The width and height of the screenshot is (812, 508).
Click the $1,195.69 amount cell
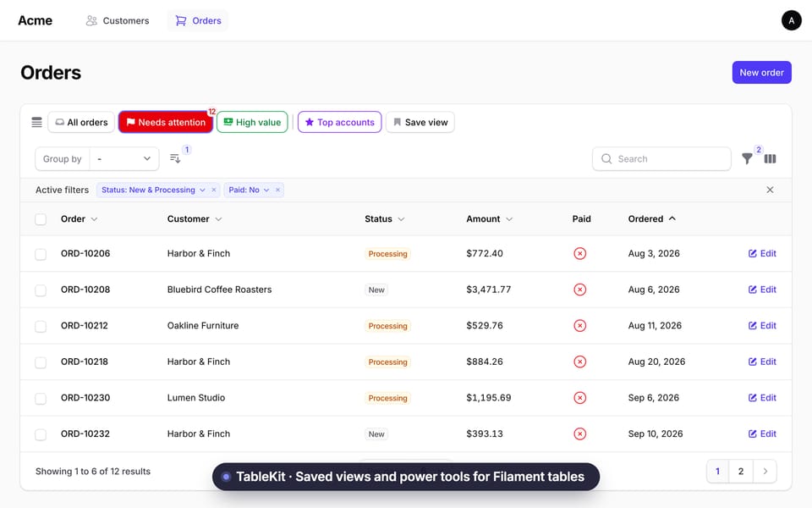click(488, 398)
